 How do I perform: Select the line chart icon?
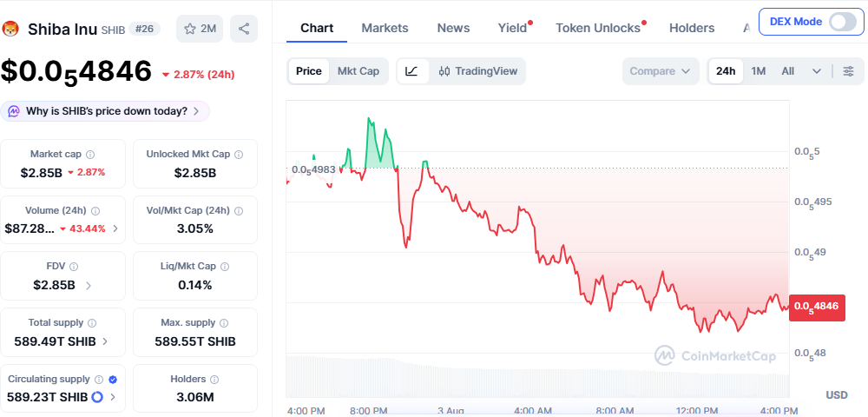coord(412,71)
